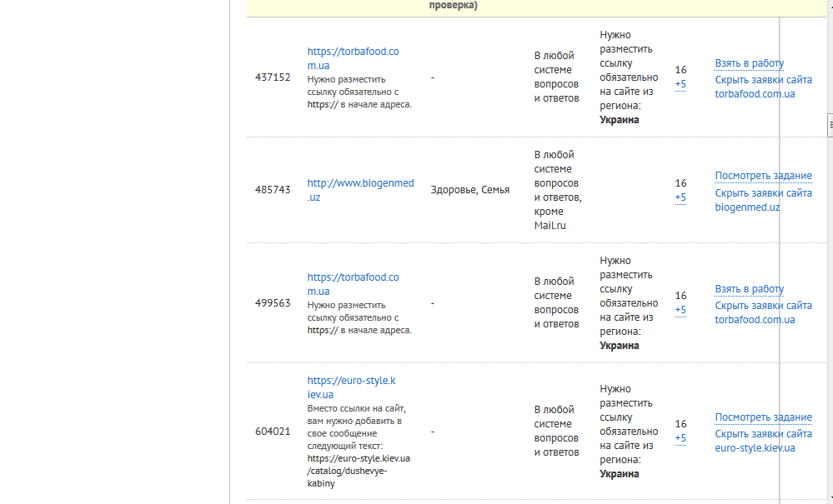833x504 pixels.
Task: View task for request 485743
Action: [763, 176]
